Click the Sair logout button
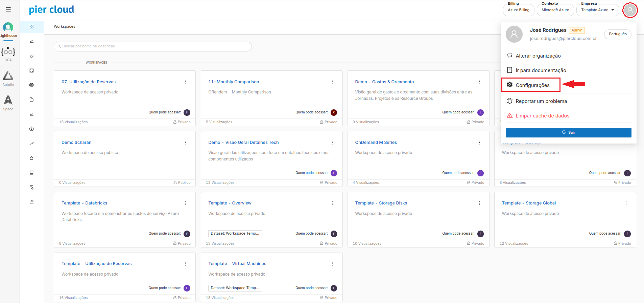 [x=568, y=133]
